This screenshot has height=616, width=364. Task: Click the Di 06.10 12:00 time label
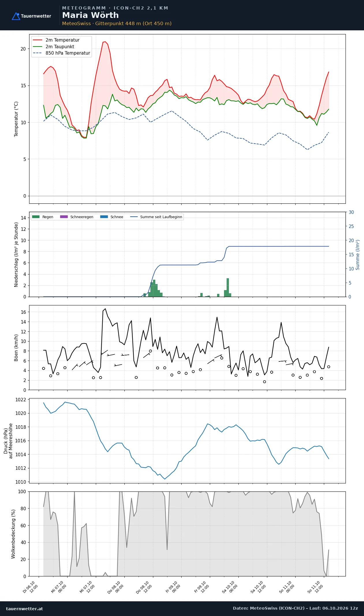(30, 587)
